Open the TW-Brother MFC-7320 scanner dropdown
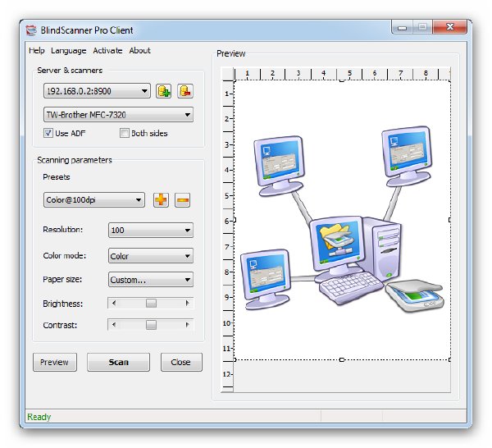 (118, 115)
